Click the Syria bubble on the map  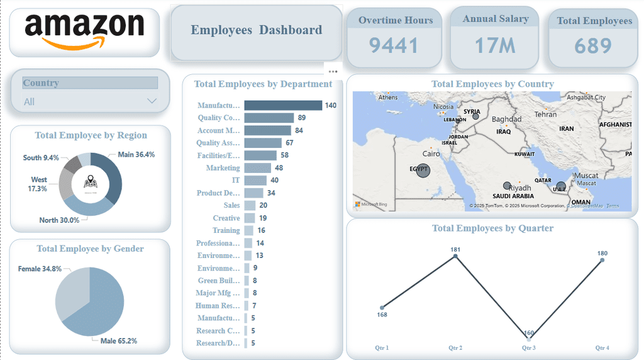coord(475,116)
